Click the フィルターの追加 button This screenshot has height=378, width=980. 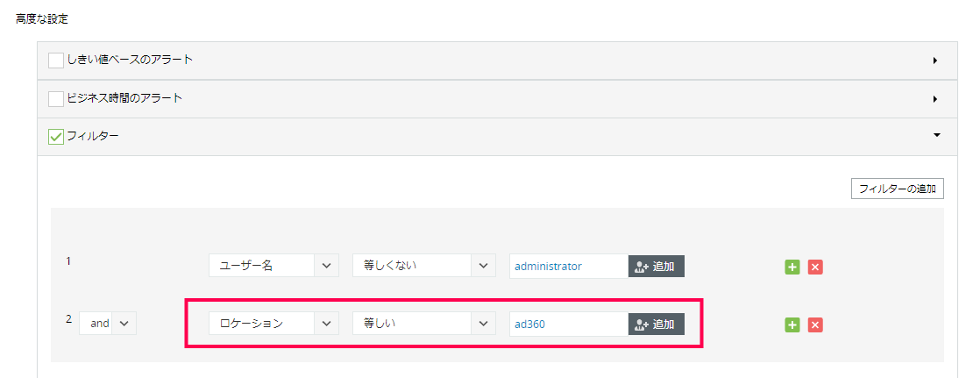coord(897,189)
